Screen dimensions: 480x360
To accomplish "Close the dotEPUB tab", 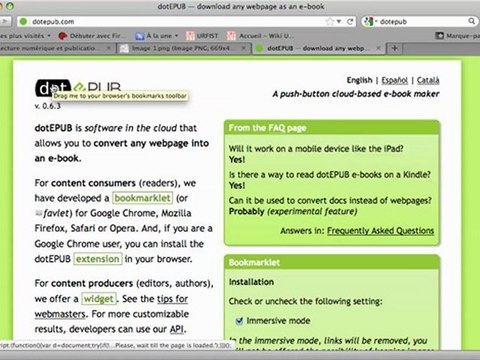I will (378, 48).
